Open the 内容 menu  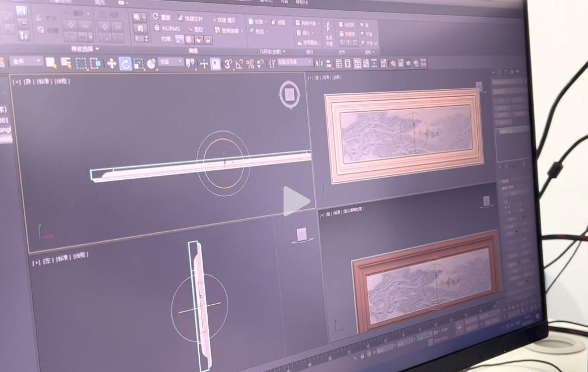(284, 2)
